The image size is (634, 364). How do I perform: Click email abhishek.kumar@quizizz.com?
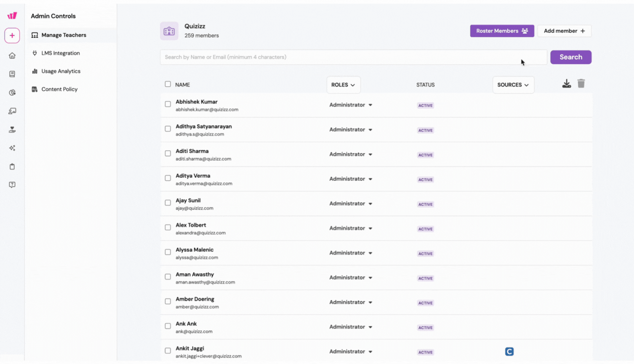[x=207, y=110]
